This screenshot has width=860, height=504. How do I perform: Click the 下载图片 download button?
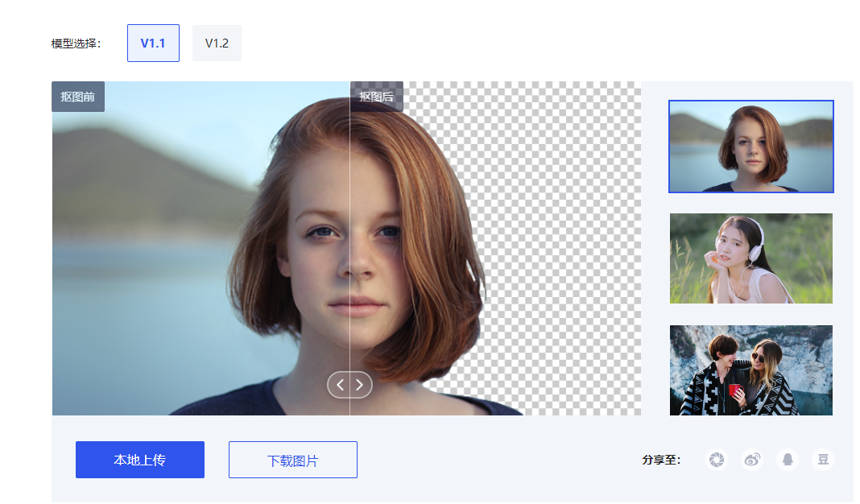293,461
